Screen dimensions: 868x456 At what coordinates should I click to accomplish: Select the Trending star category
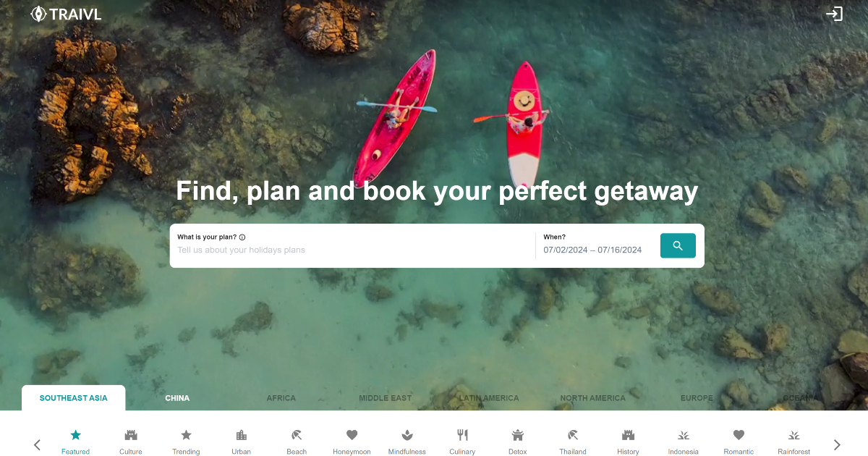[186, 442]
